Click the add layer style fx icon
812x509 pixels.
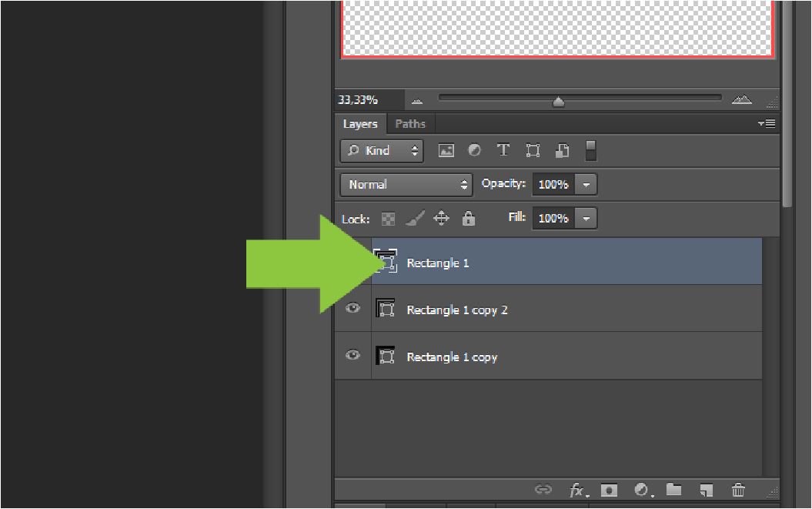click(x=578, y=490)
